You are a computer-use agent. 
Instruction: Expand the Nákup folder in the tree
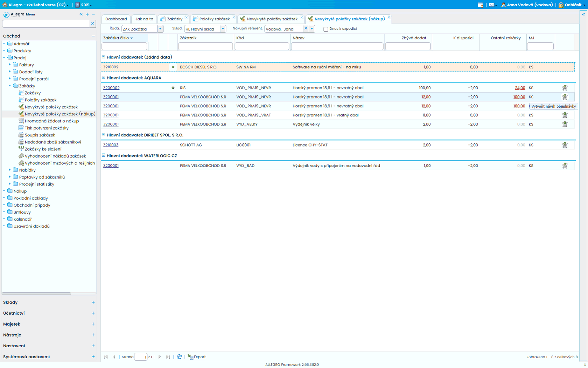point(4,191)
